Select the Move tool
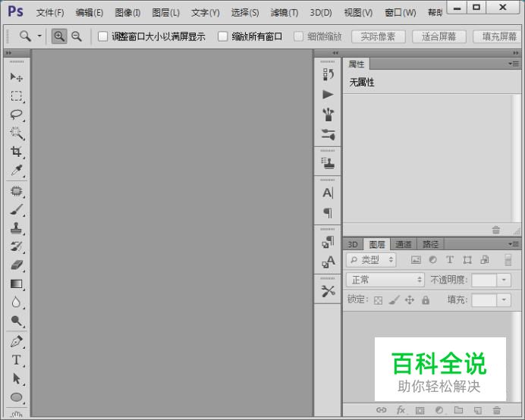The image size is (525, 420). pos(17,77)
